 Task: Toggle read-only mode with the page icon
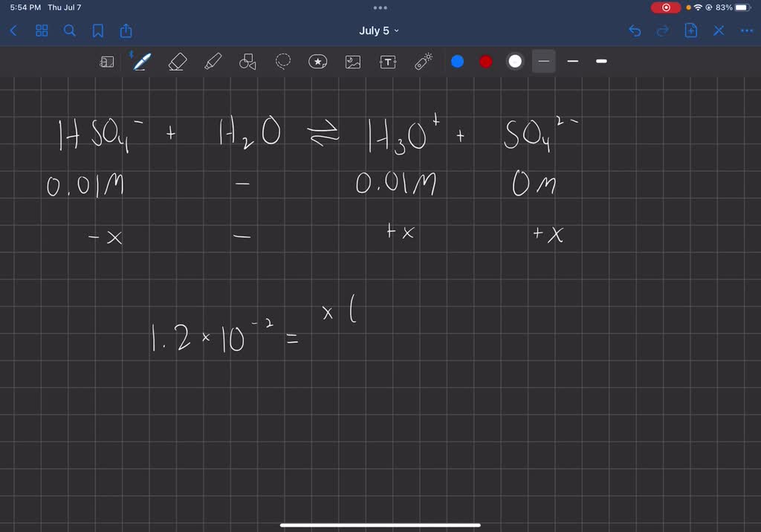(107, 62)
